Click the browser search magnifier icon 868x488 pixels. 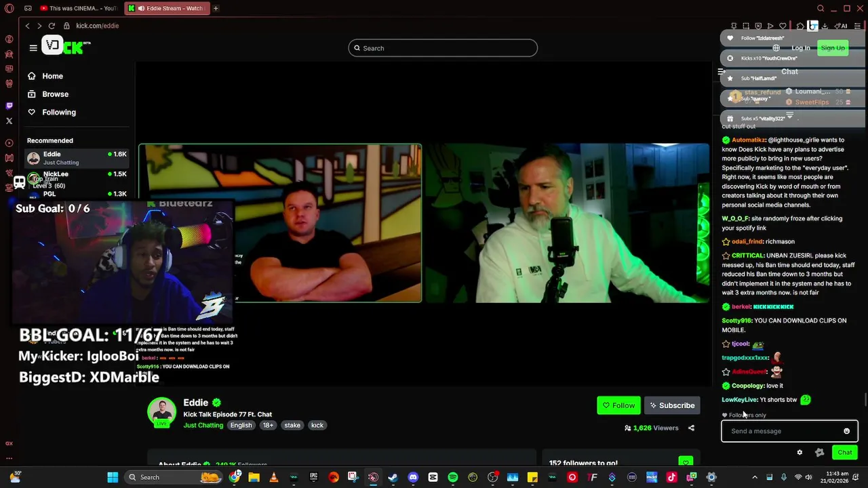click(821, 8)
